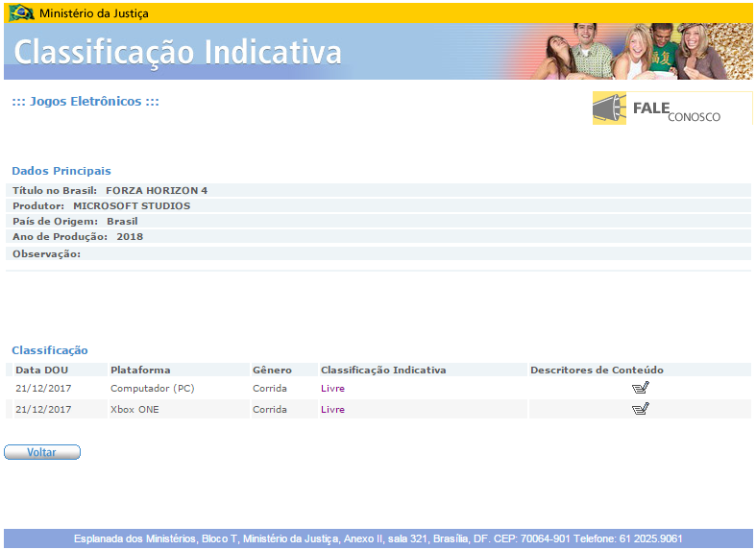Select the Jogos Eletrônicos section heading
This screenshot has width=756, height=550.
point(85,101)
